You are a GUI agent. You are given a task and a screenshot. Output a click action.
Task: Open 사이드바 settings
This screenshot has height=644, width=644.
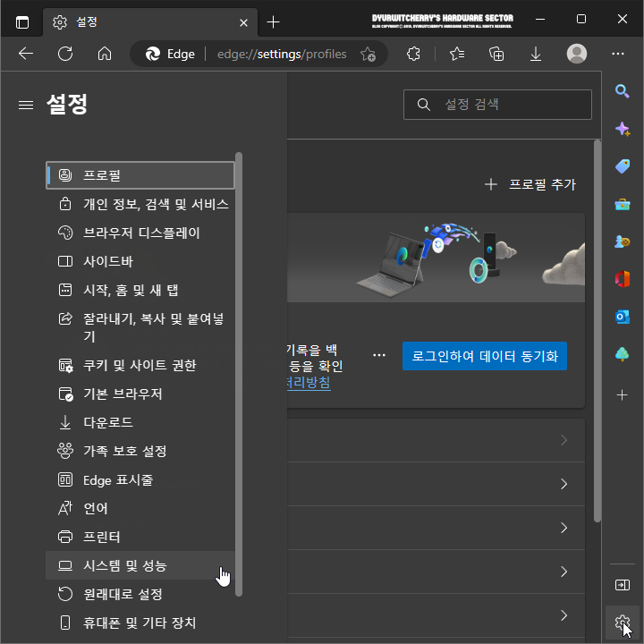[140, 261]
